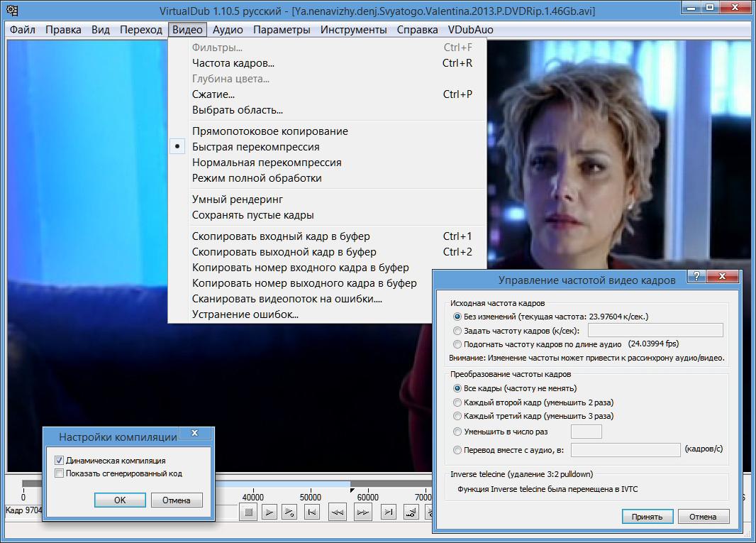Open the Файл menu
The height and width of the screenshot is (543, 756).
(x=23, y=29)
